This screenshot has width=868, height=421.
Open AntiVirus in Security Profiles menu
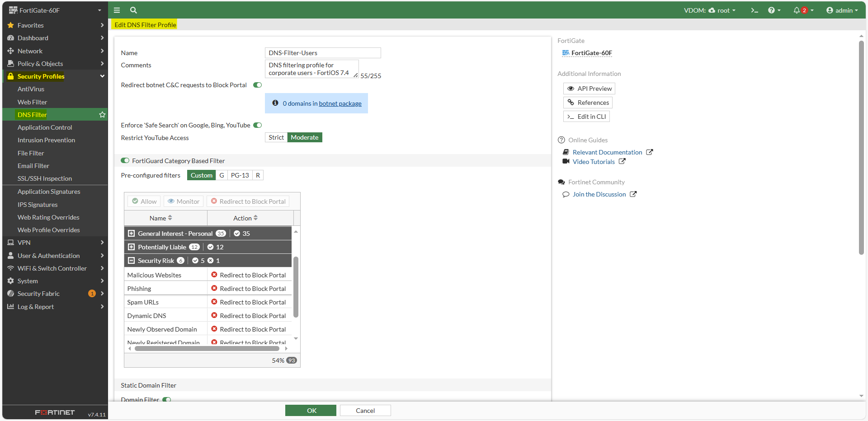(x=31, y=89)
